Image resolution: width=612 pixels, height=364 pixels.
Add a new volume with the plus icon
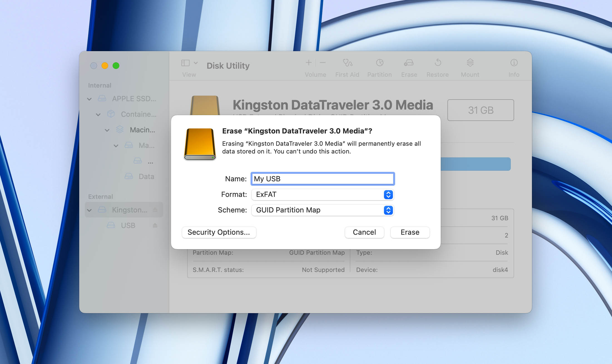309,63
